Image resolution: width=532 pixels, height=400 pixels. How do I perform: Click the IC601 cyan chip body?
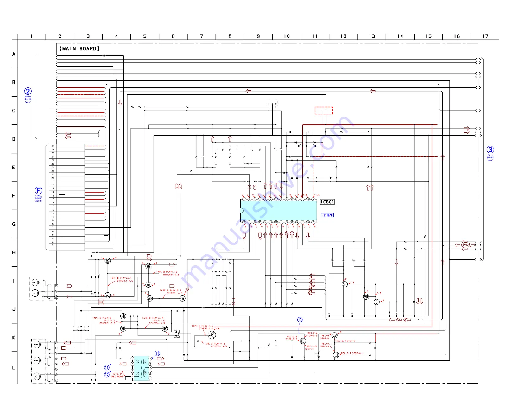[279, 211]
